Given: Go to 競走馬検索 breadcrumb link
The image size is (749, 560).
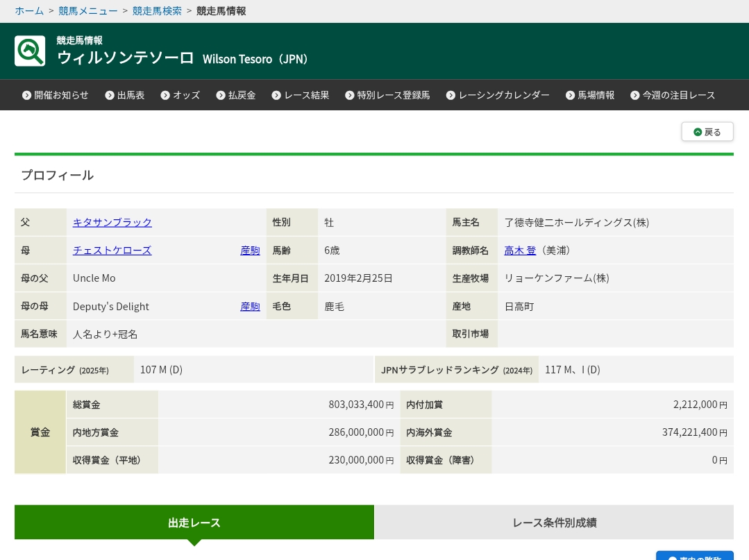Looking at the screenshot, I should [157, 10].
